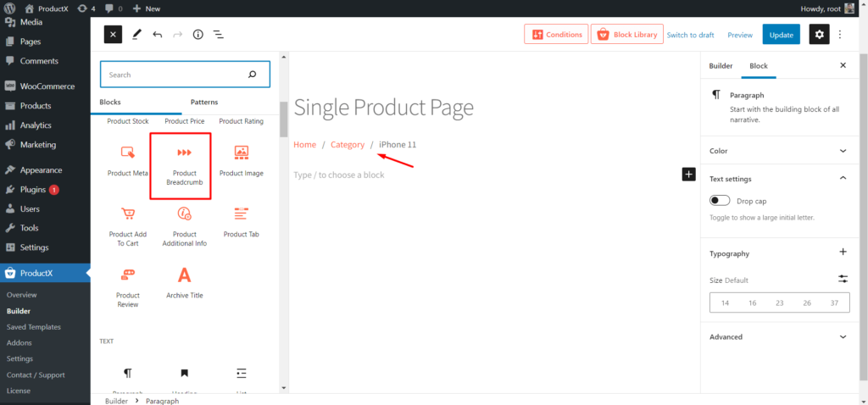Click the Redo arrow
This screenshot has width=868, height=405.
point(178,34)
